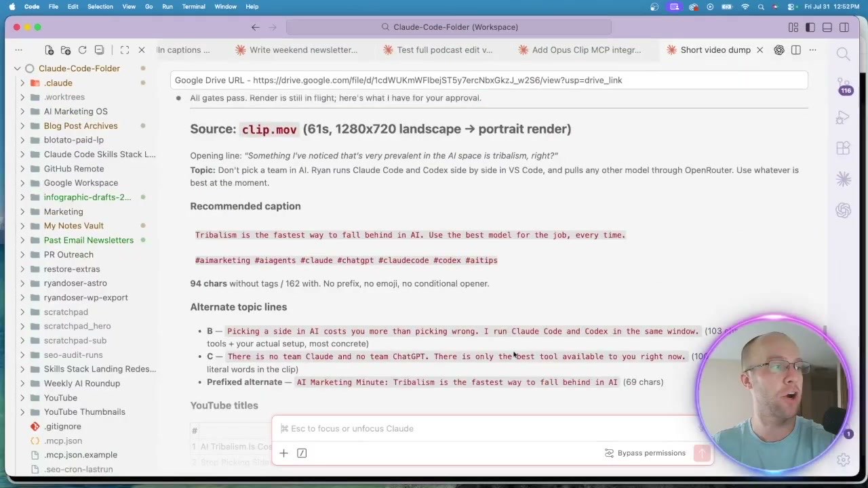Create a new file in explorer toolbar

pyautogui.click(x=49, y=50)
